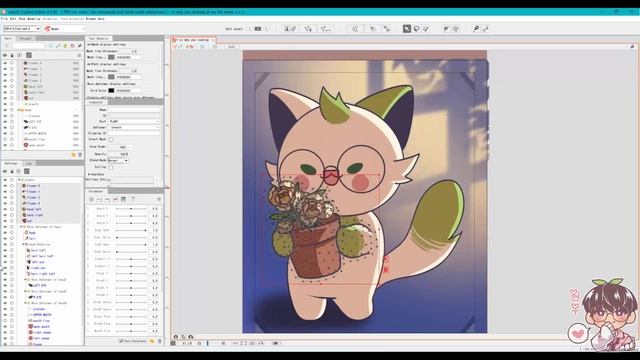Click the lock icon in Part panel header
The width and height of the screenshot is (640, 360).
(12, 55)
